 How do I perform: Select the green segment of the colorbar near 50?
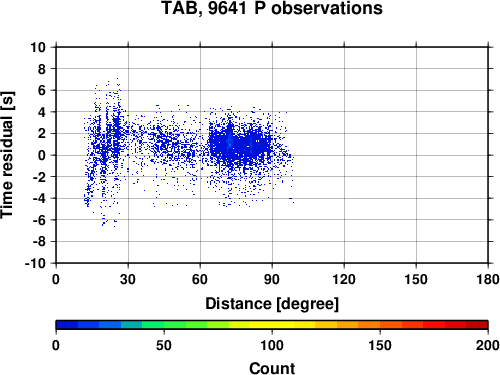pos(164,325)
